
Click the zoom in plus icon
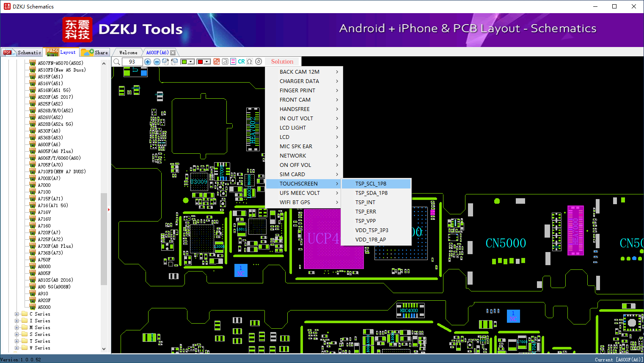148,62
